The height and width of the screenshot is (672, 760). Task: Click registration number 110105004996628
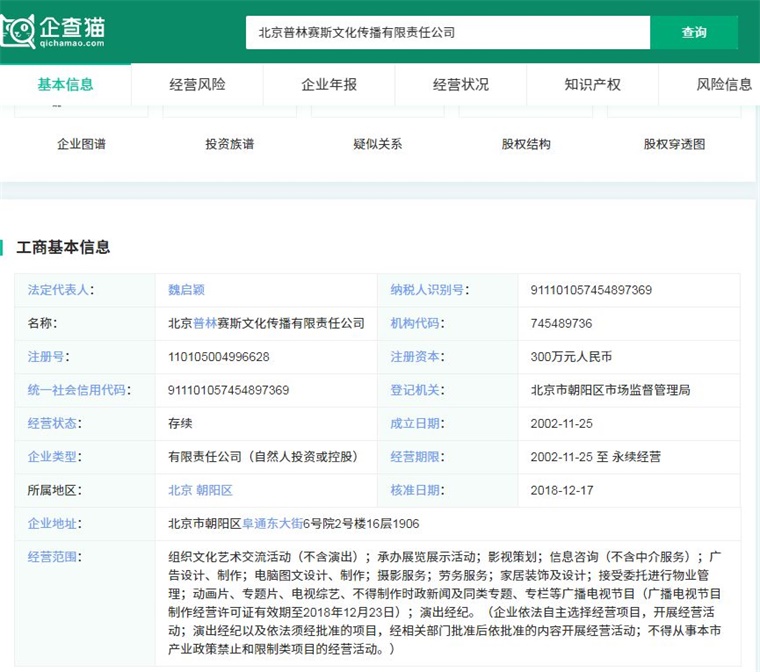(219, 357)
